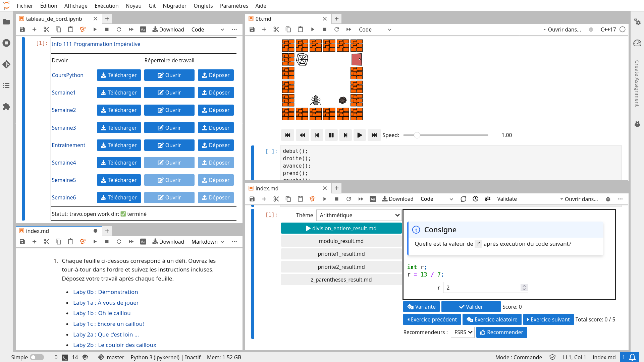Open the FSRS recommender dropdown
The height and width of the screenshot is (362, 644).
[463, 332]
